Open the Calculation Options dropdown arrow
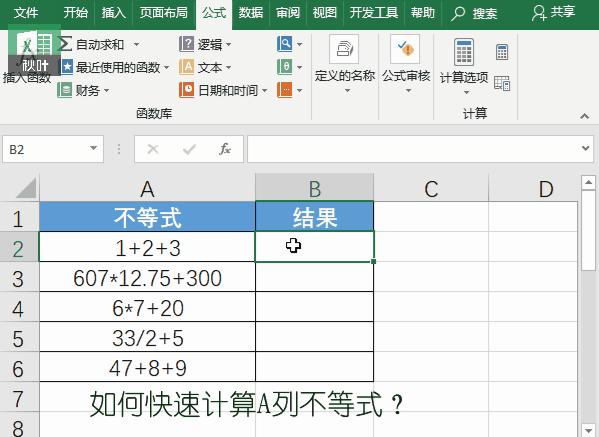 (x=466, y=92)
